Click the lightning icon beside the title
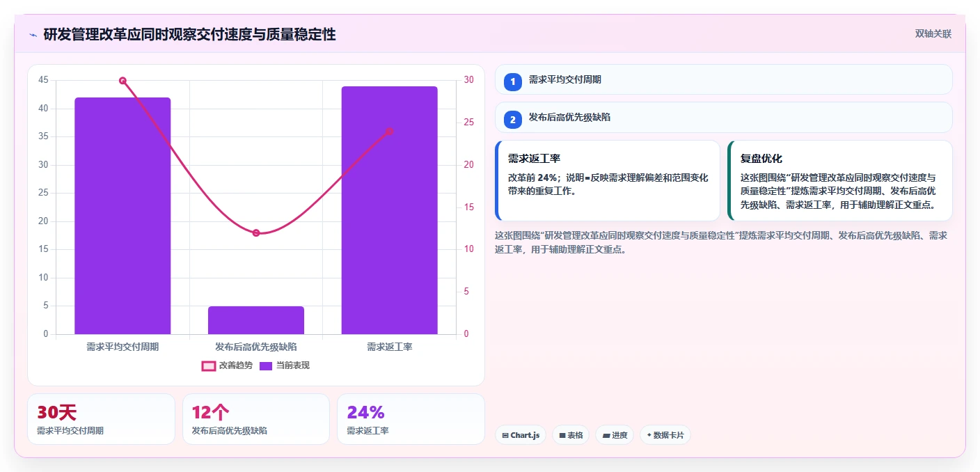This screenshot has height=472, width=980. (x=33, y=35)
